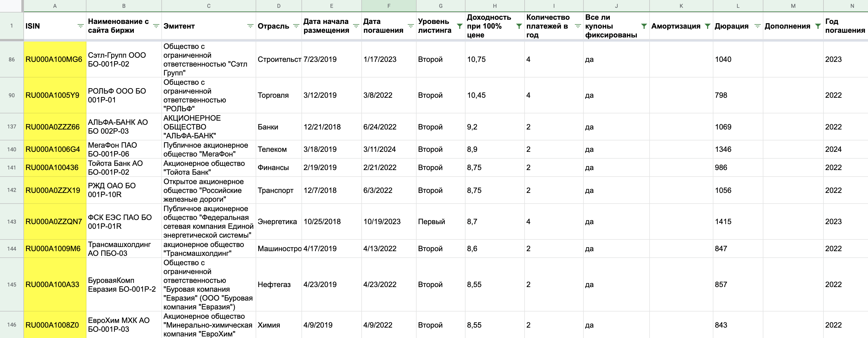
Task: Open filter for Дата начала размещения
Action: pos(356,26)
